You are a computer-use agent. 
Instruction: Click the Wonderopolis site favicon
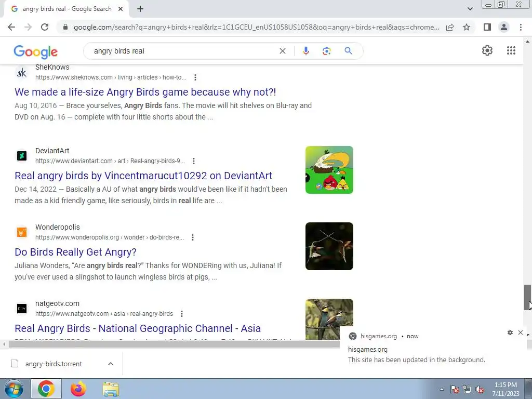[x=22, y=232]
